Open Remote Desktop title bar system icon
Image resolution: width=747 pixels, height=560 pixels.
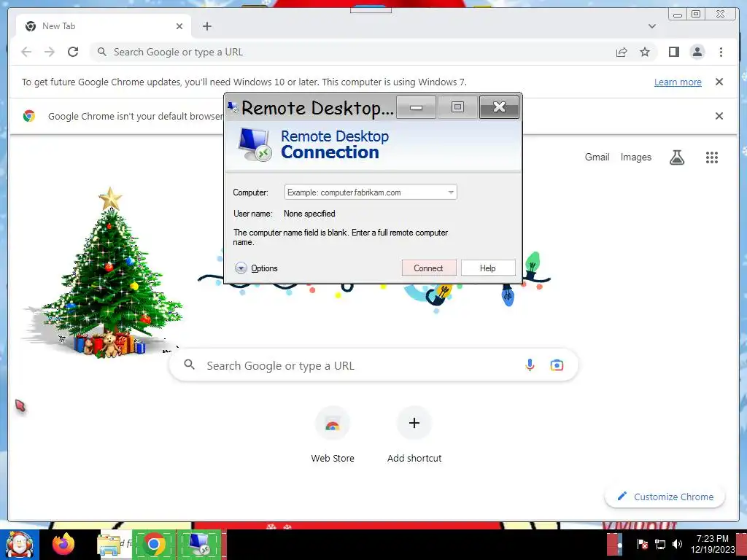[x=233, y=108]
